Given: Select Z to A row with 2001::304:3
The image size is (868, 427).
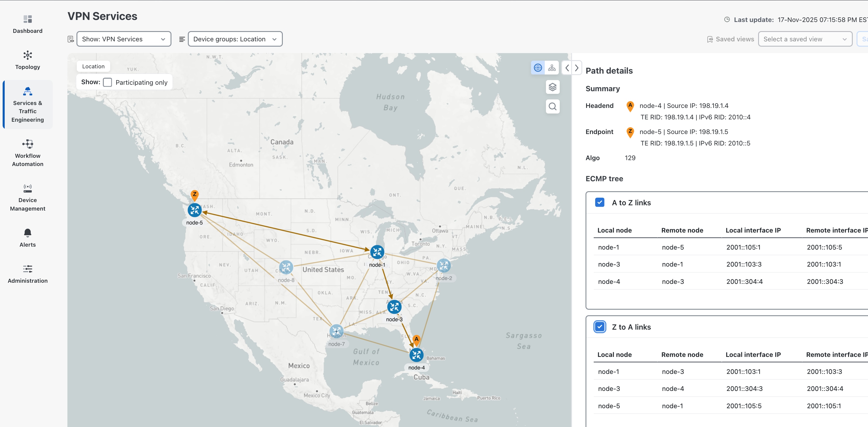Looking at the screenshot, I should click(x=731, y=389).
